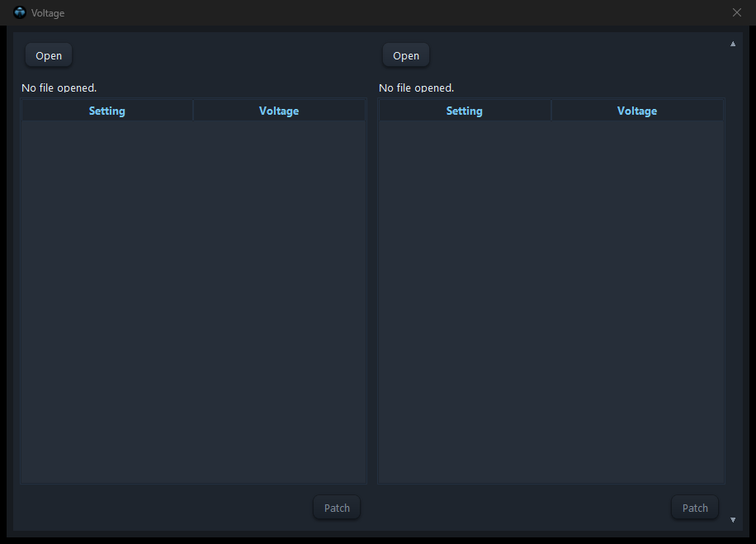
Task: Click the empty right table body
Action: pyautogui.click(x=551, y=301)
